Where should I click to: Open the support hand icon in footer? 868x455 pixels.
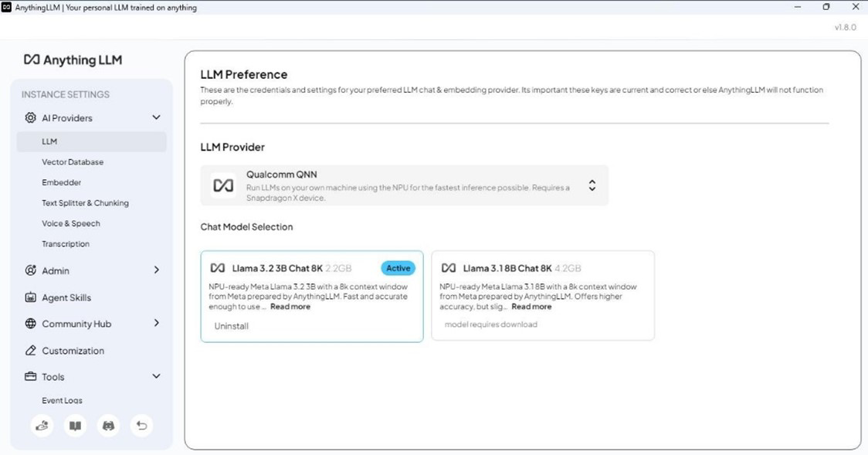click(x=42, y=425)
